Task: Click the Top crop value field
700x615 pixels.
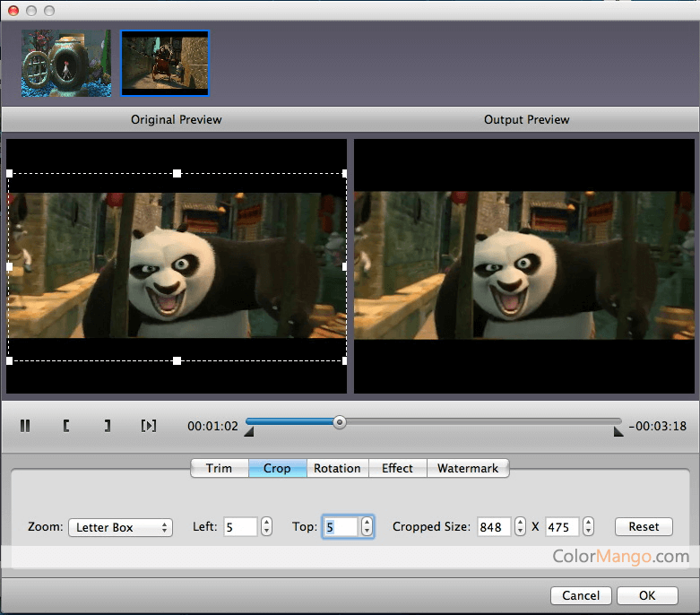Action: [341, 527]
